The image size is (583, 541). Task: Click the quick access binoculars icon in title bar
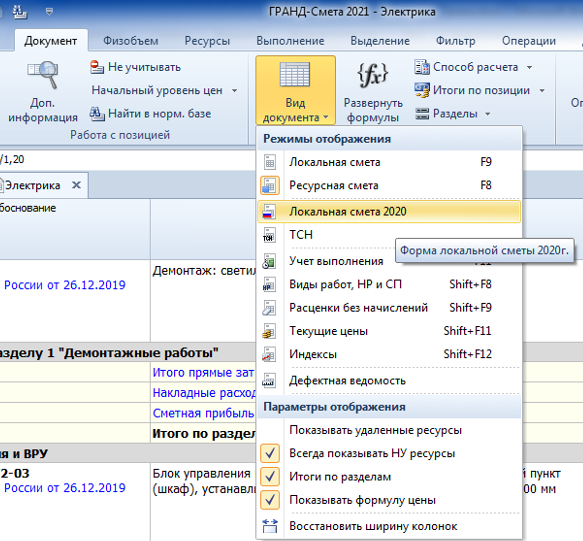(x=20, y=12)
